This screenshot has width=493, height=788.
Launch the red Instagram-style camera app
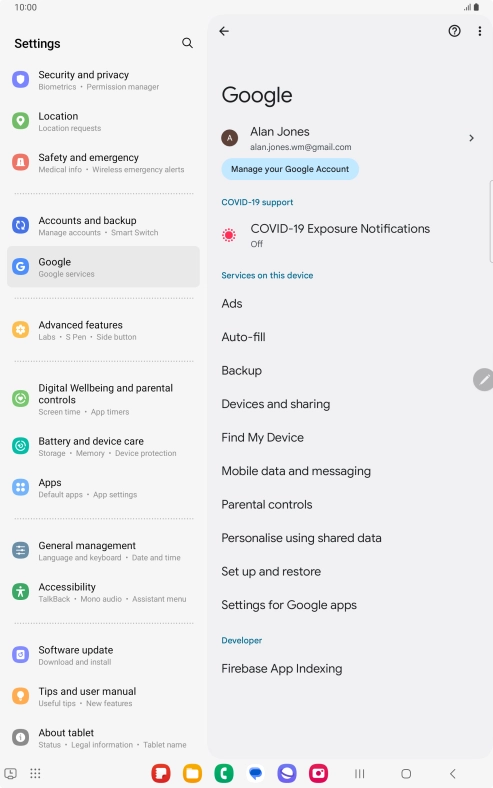point(318,773)
